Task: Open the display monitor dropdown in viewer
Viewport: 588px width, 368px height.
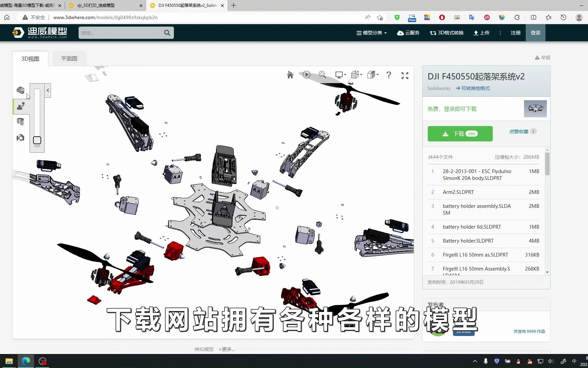Action: tap(340, 75)
